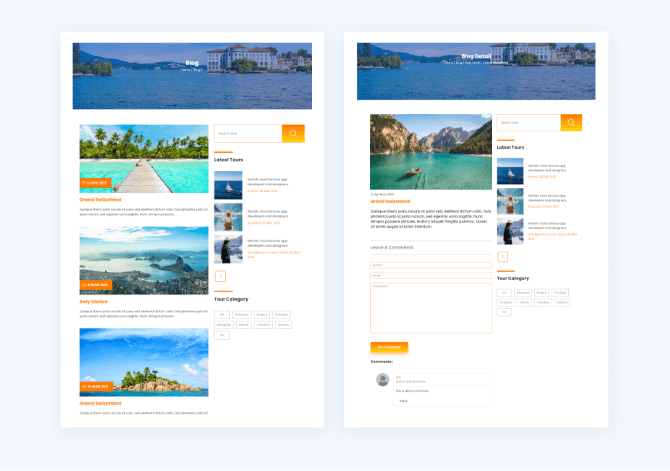The image size is (670, 471).
Task: Select the All category tag on Blog page
Action: tap(222, 314)
